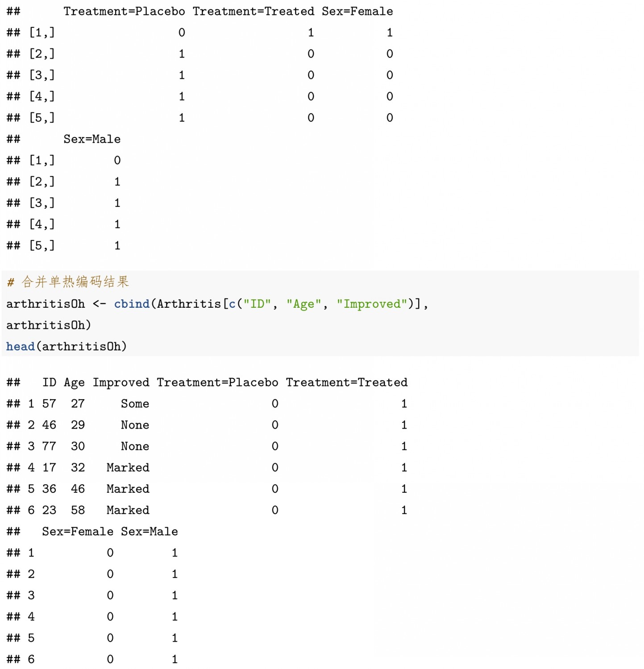Click the Sex=Male header in the bottom output
This screenshot has height=669, width=644.
[x=149, y=532]
